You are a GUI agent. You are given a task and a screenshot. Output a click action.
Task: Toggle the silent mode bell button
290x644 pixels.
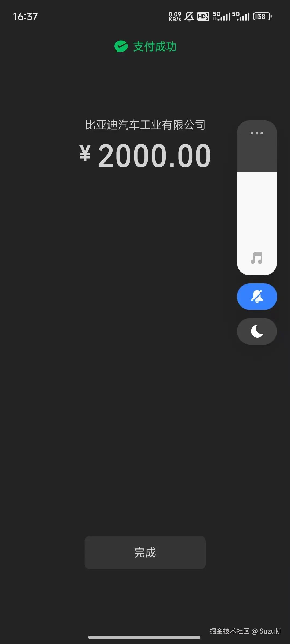(257, 297)
